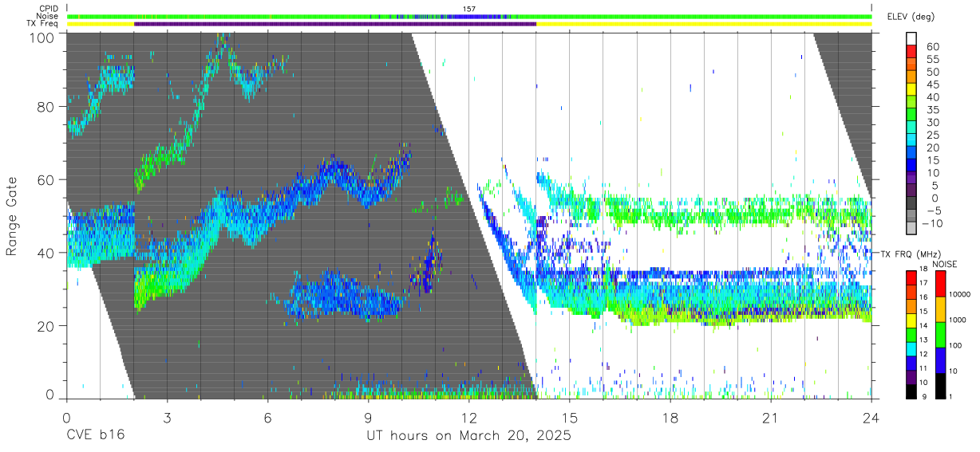This screenshot has width=980, height=452.
Task: Click ELEV legend value -5
Action: tap(932, 210)
